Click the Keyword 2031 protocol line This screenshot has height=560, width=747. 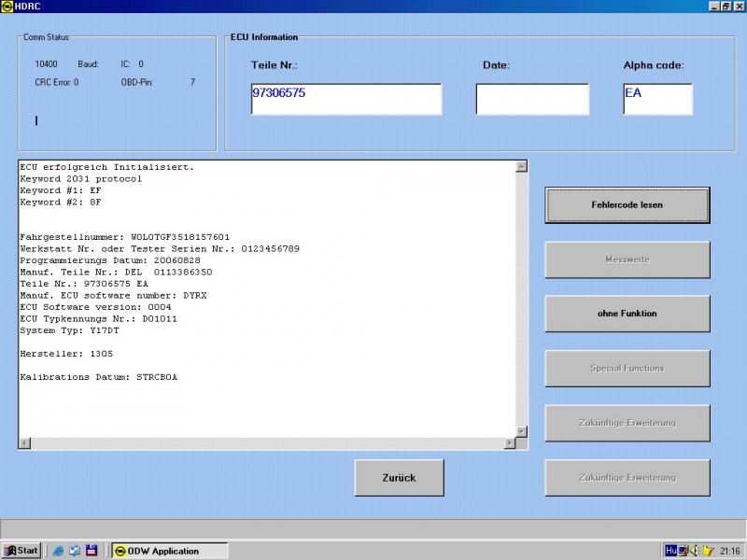coord(81,179)
